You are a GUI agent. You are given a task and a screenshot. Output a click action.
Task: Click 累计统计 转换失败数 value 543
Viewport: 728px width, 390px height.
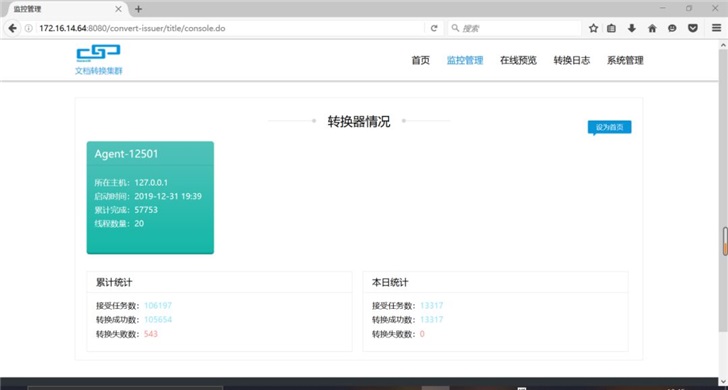pos(151,333)
